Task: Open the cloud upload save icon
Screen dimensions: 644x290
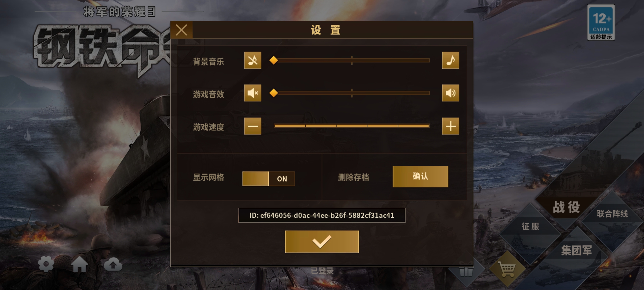Action: (113, 264)
